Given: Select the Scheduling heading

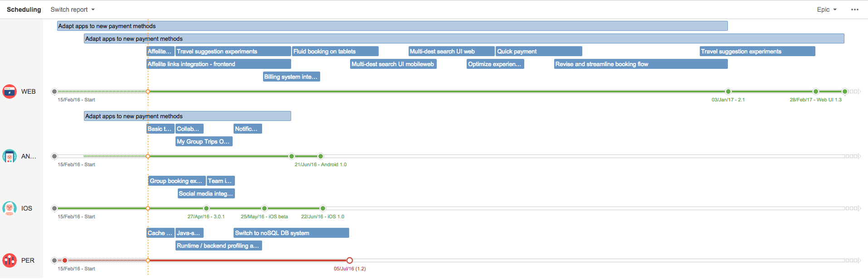Looking at the screenshot, I should pos(24,10).
